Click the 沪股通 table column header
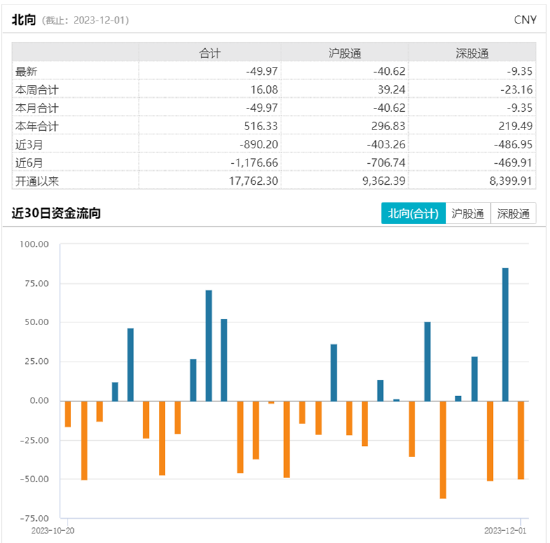The width and height of the screenshot is (550, 543). [x=344, y=53]
